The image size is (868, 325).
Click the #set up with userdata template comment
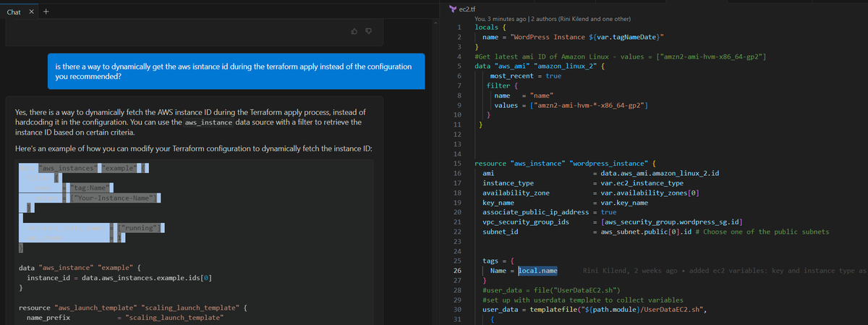(x=582, y=300)
